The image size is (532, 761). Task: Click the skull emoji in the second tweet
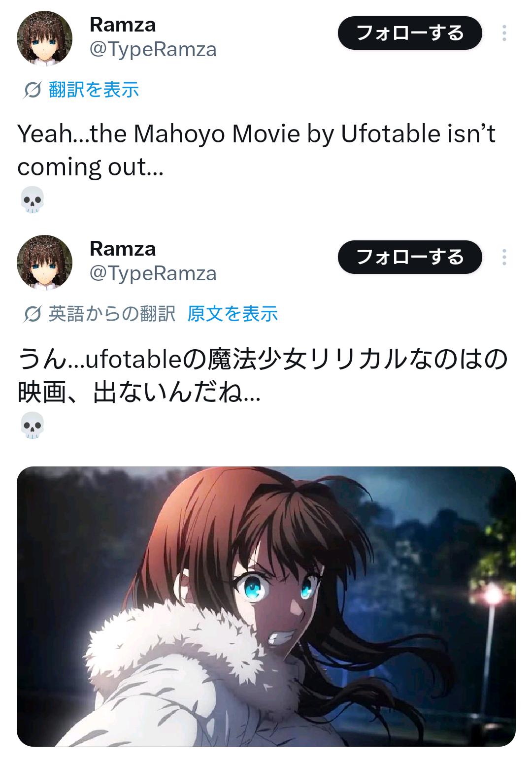point(33,426)
